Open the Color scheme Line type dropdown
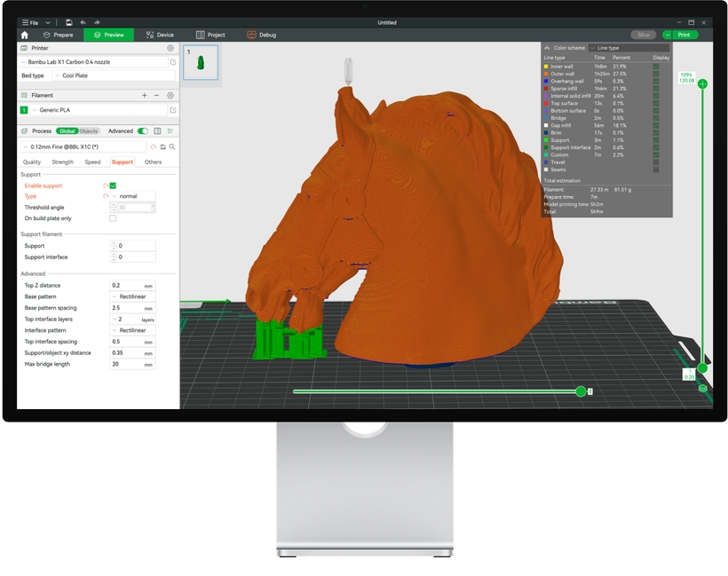 pyautogui.click(x=629, y=48)
